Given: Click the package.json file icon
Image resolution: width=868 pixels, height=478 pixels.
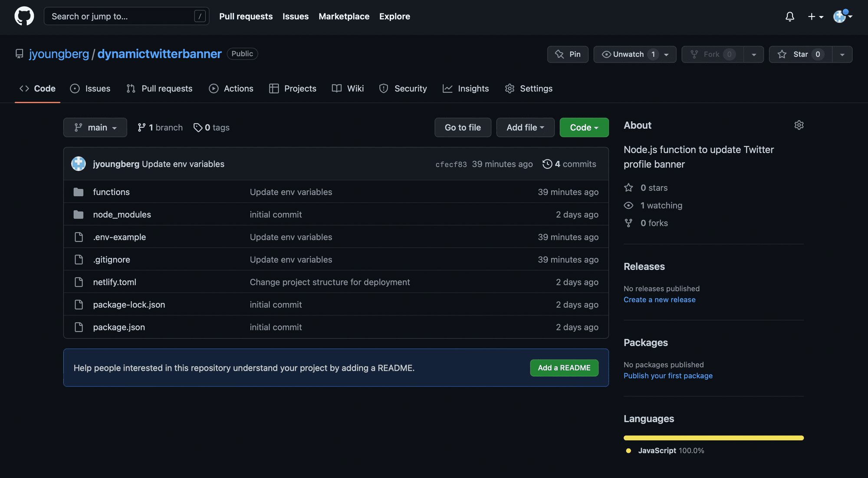Looking at the screenshot, I should (x=79, y=327).
